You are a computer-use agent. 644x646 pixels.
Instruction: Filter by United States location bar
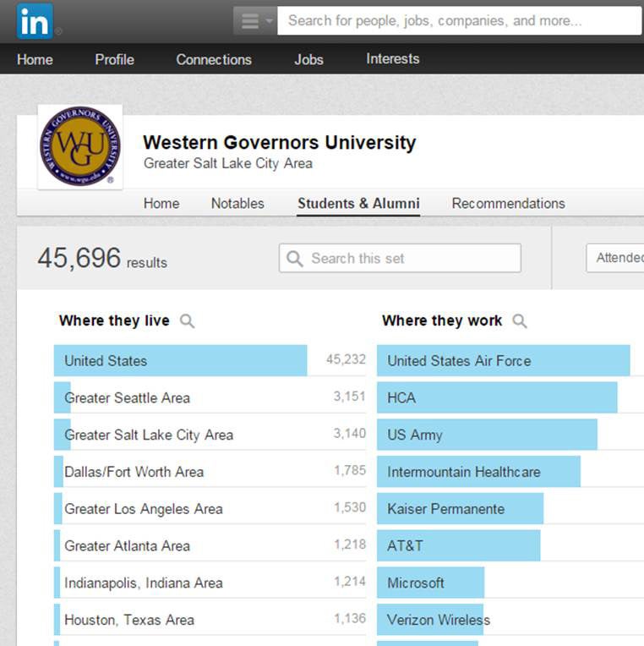click(x=180, y=360)
